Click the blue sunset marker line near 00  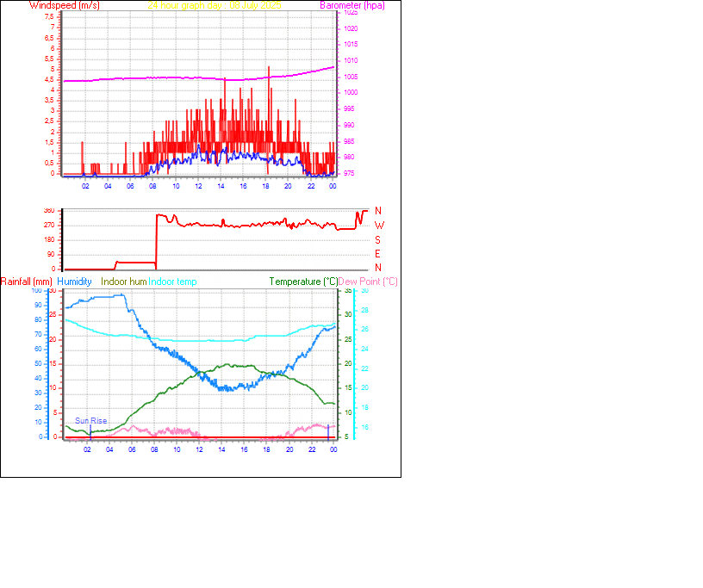pyautogui.click(x=328, y=432)
